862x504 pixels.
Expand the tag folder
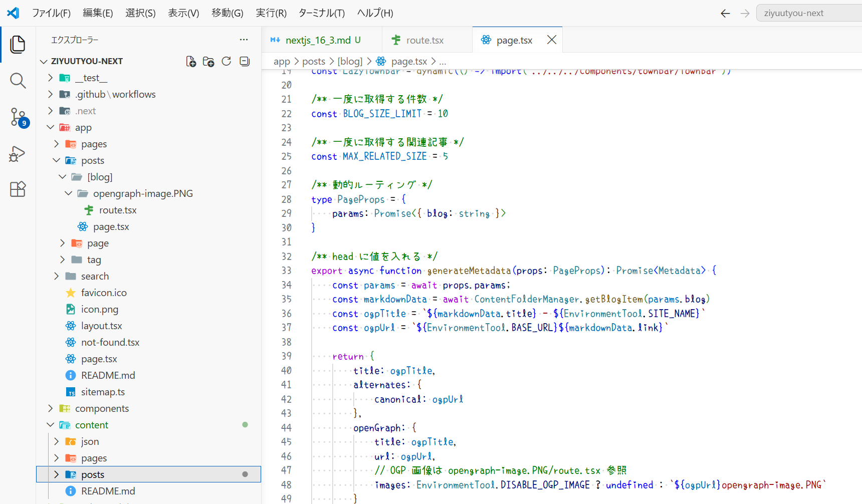pyautogui.click(x=62, y=260)
